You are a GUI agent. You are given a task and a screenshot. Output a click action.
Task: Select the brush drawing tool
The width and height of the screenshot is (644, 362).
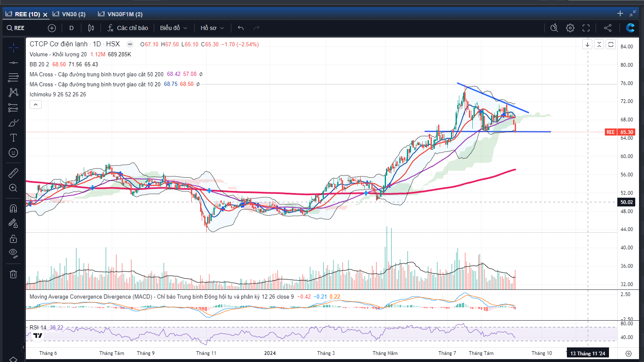(13, 123)
